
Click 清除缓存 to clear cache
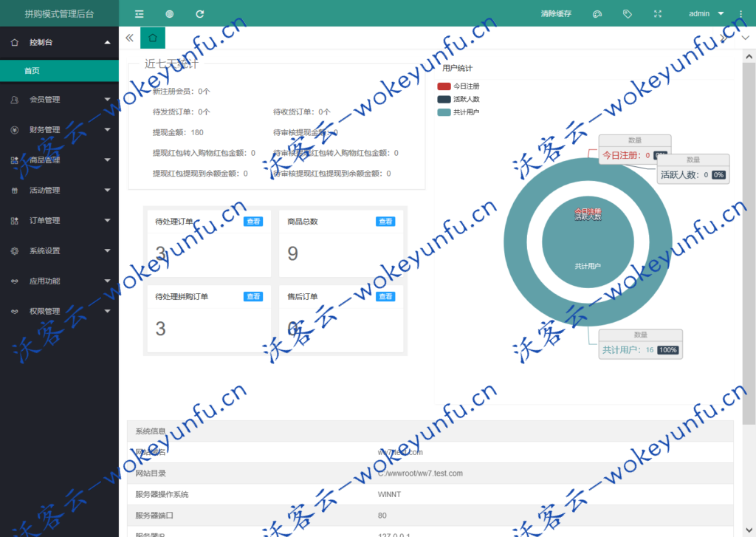click(x=556, y=14)
